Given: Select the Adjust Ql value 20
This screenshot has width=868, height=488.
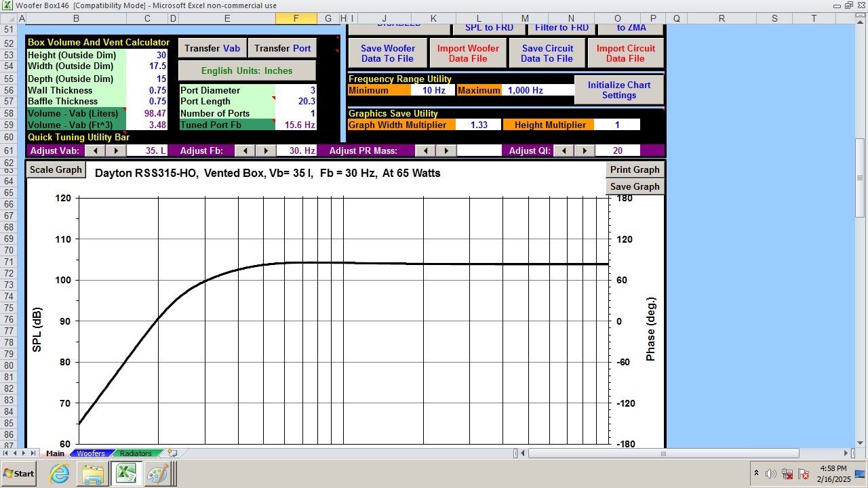Looking at the screenshot, I should pyautogui.click(x=617, y=150).
